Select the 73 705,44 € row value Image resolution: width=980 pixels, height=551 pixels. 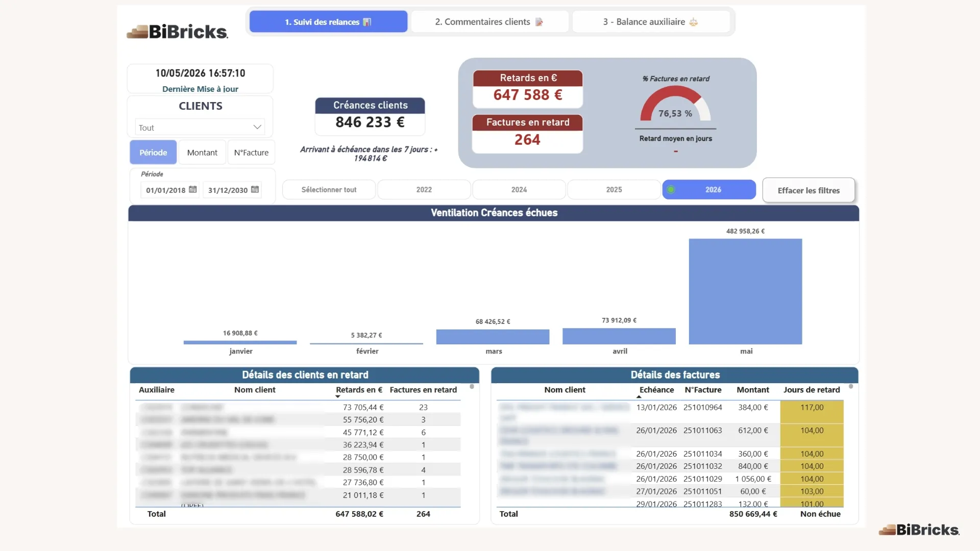click(x=363, y=407)
